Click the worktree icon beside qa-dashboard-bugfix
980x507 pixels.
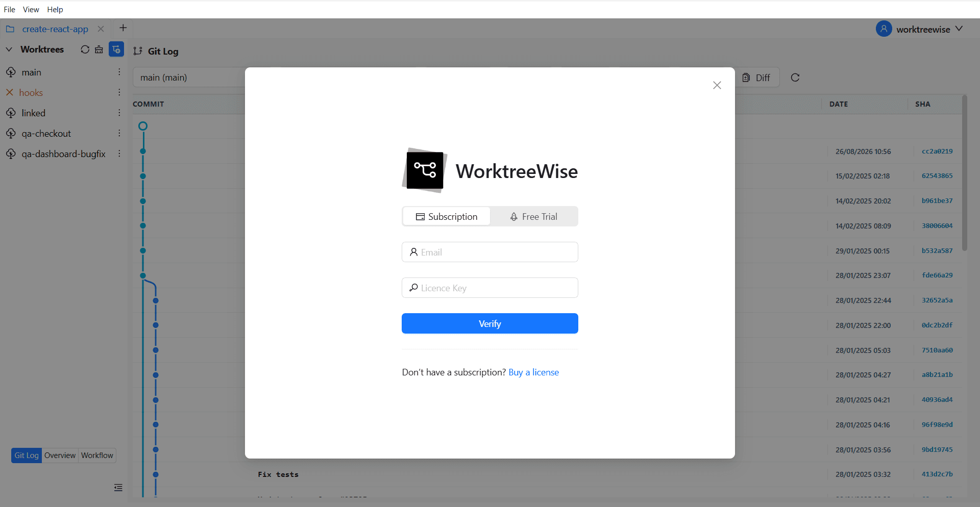point(11,154)
